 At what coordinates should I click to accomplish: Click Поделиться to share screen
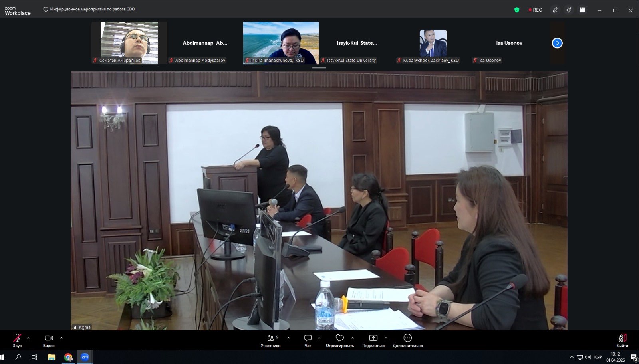click(x=373, y=340)
